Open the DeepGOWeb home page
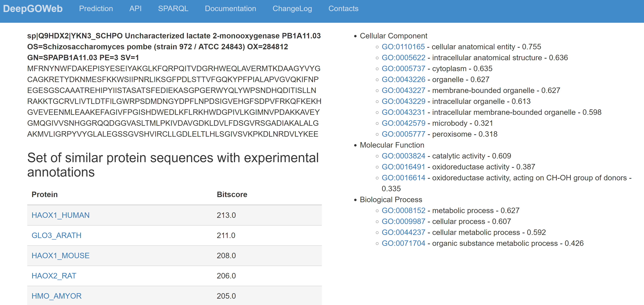 (x=33, y=9)
